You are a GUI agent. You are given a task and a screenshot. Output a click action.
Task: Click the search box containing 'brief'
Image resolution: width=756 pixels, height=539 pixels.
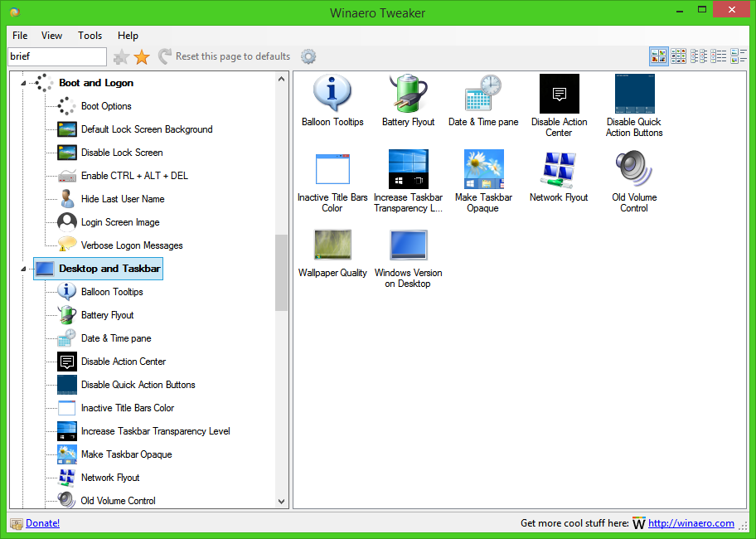[57, 56]
